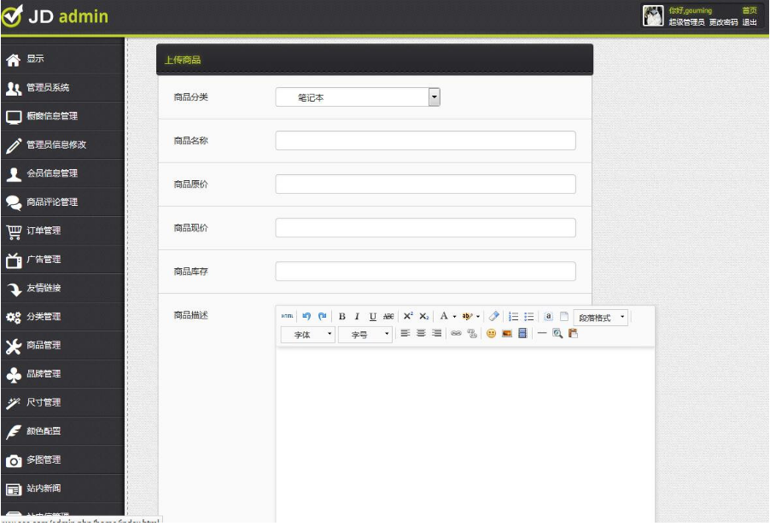Screen dimensions: 770x532
Task: Click the 商品原价 input field
Action: [x=425, y=184]
